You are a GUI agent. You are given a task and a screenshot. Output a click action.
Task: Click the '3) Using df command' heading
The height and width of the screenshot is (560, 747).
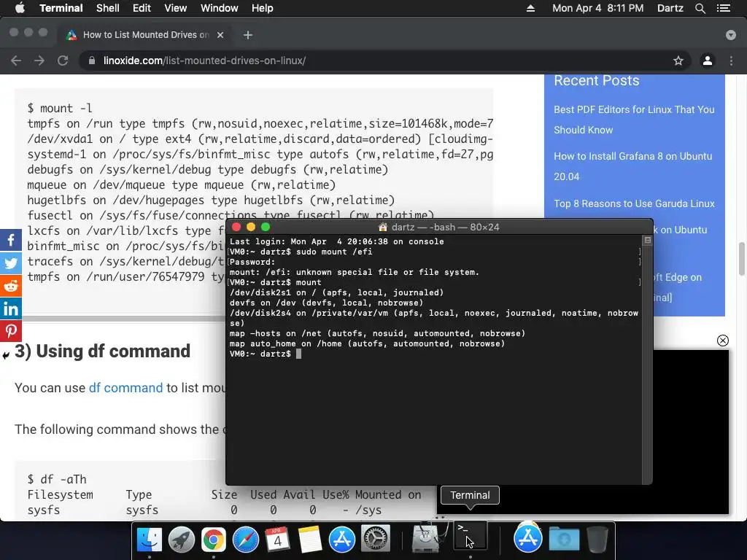point(102,351)
